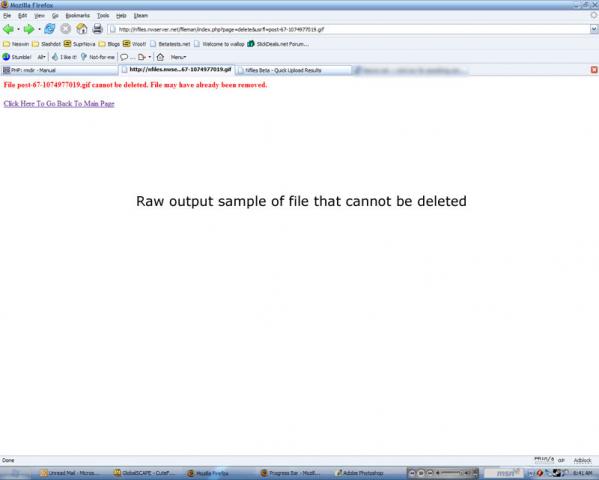Image resolution: width=599 pixels, height=480 pixels.
Task: Open the StumbleUpon house icon
Action: pos(160,57)
